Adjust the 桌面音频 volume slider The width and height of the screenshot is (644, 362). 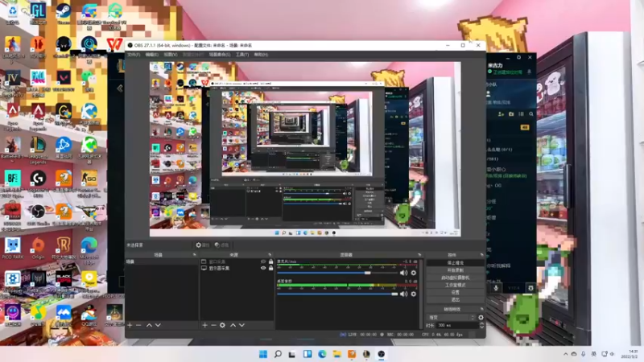click(337, 294)
